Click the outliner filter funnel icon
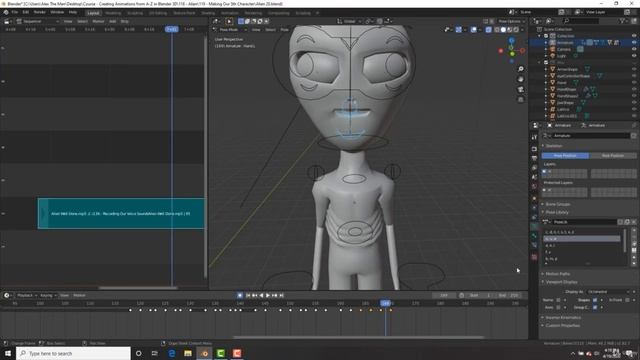 pos(622,21)
